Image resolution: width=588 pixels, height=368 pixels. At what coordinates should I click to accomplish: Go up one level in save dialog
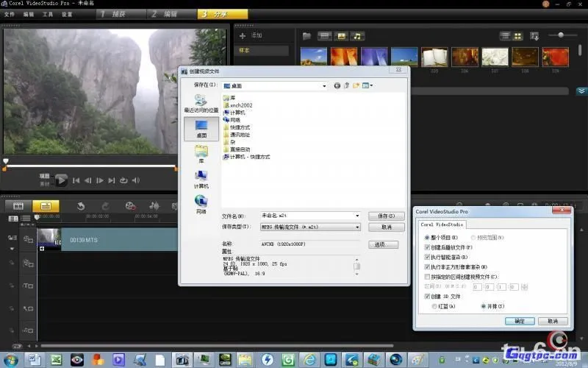(x=346, y=85)
